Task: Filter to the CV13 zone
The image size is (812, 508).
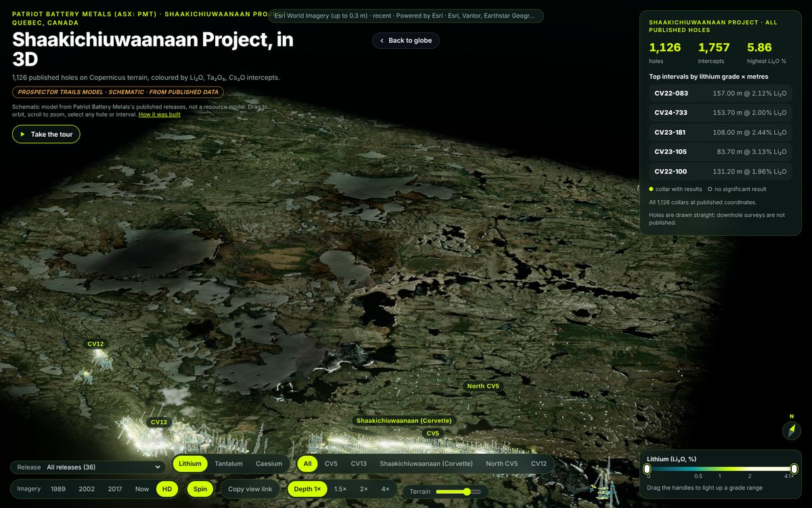Action: [x=359, y=464]
